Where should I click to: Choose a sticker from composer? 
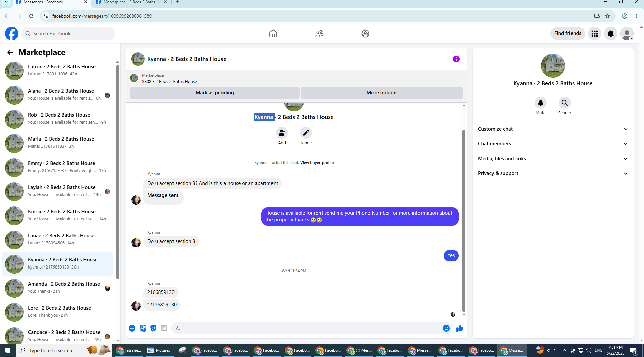tap(153, 328)
